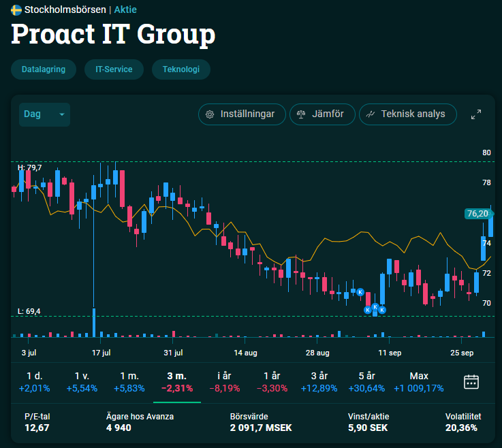Image resolution: width=502 pixels, height=448 pixels.
Task: Switch to the 1 v. period tab
Action: pos(82,382)
